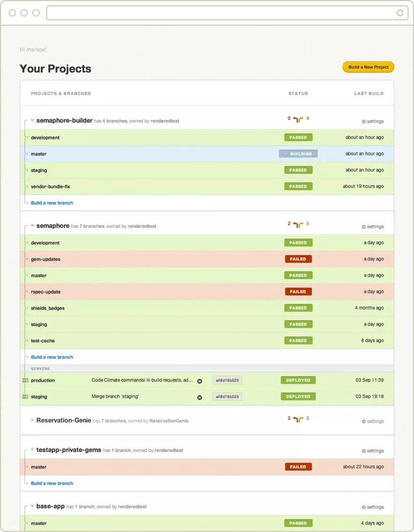Screen dimensions: 414x532
Task: Click the commit hash badge a48d18b523 on production
Action: [226, 380]
